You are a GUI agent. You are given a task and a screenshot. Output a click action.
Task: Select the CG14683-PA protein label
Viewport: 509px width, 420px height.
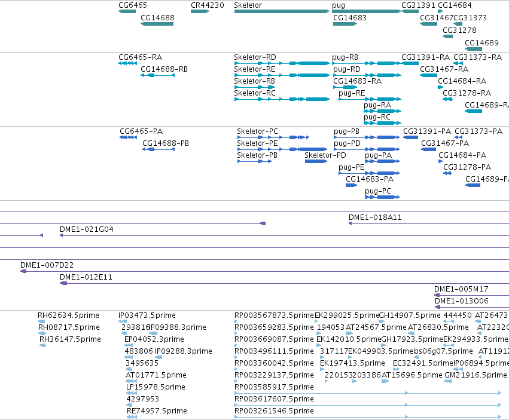[370, 179]
